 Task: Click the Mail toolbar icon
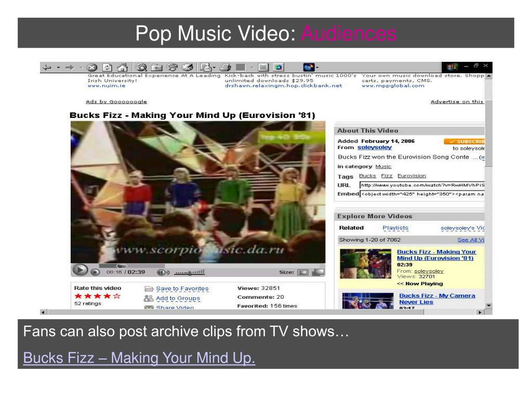coord(206,68)
